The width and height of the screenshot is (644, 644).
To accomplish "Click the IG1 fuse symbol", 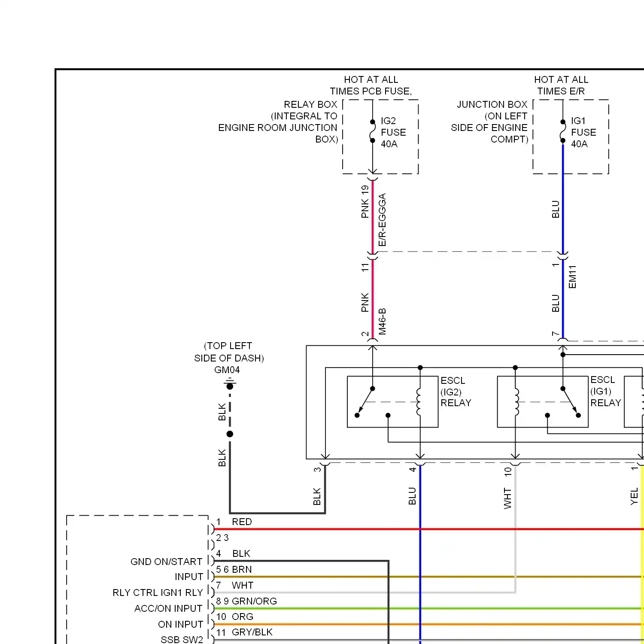I will (x=562, y=131).
